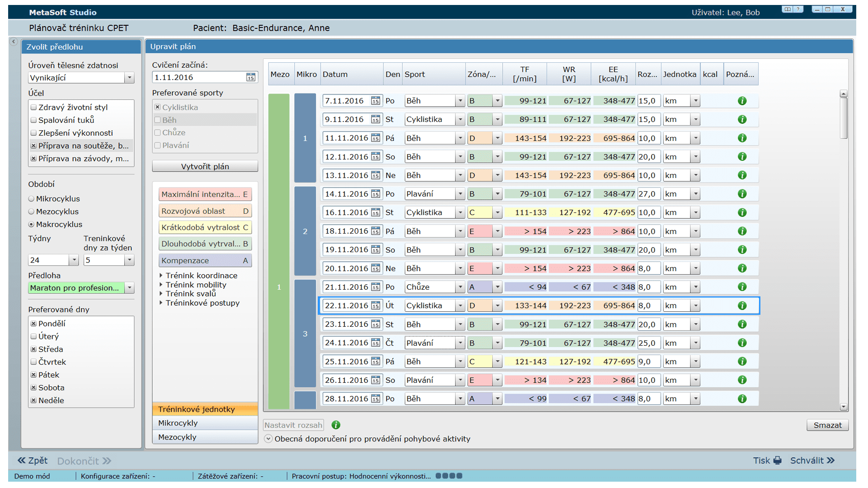Select Maximální intenzita E zone swatch
868x488 pixels.
[x=205, y=194]
